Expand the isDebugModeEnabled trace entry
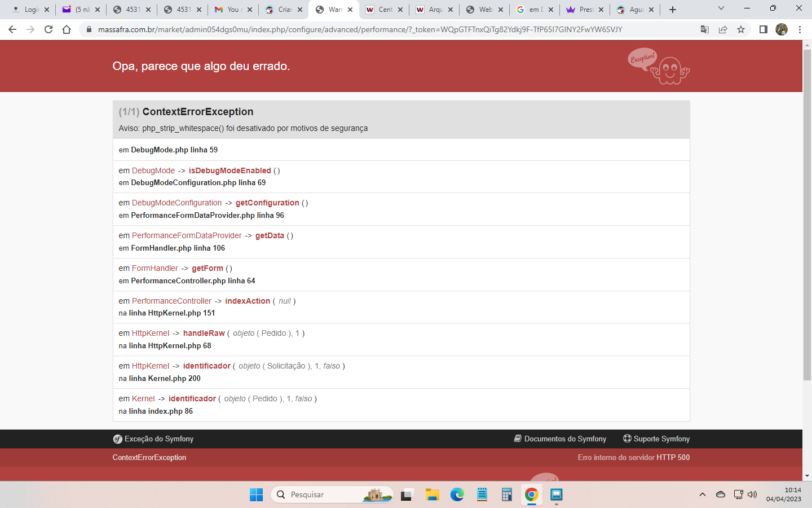Image resolution: width=812 pixels, height=508 pixels. [x=230, y=170]
